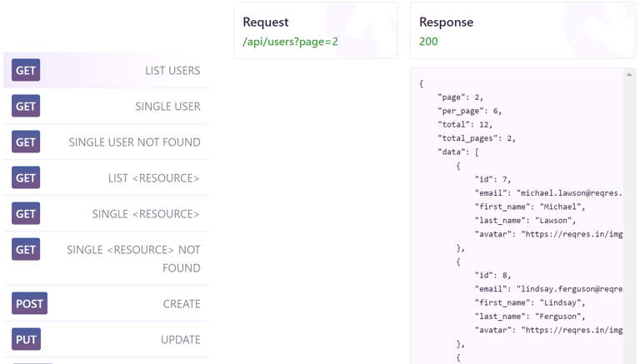Click GET badge beside LIST USERS
640x364 pixels.
pyautogui.click(x=26, y=70)
